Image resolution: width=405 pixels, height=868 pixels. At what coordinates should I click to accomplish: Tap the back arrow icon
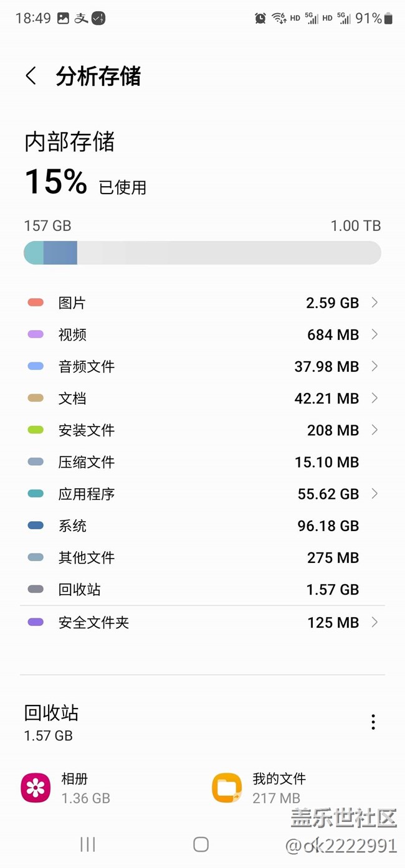[31, 76]
